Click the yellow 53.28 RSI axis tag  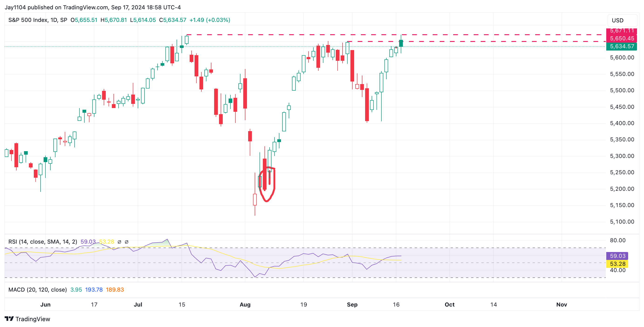pyautogui.click(x=617, y=264)
